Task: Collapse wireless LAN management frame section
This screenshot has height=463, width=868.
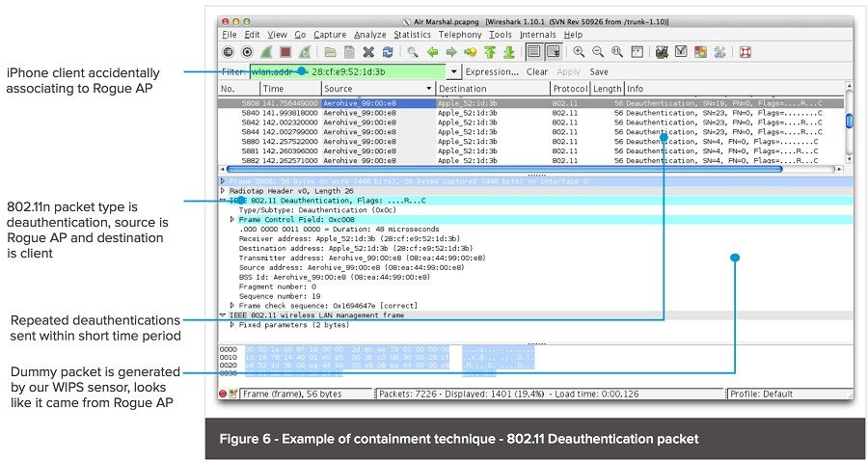Action: [x=223, y=315]
